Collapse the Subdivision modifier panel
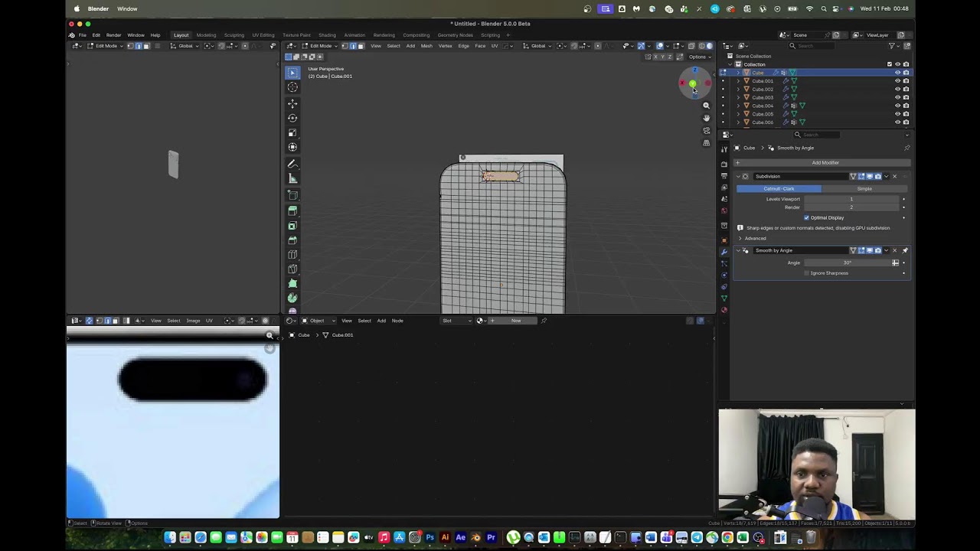The height and width of the screenshot is (551, 980). point(738,177)
